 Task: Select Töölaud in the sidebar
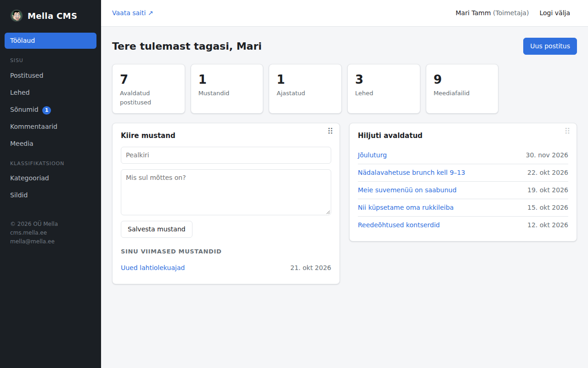pyautogui.click(x=51, y=40)
